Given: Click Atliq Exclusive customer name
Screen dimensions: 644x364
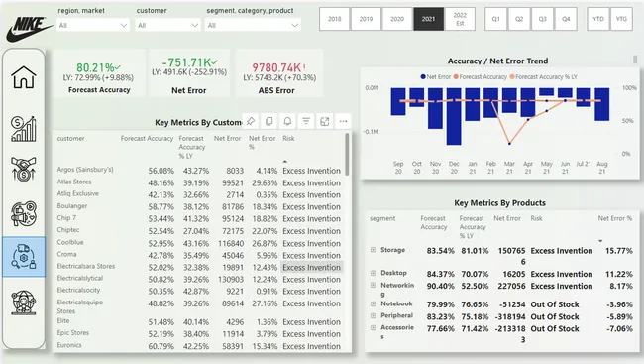Looking at the screenshot, I should click(x=78, y=193).
